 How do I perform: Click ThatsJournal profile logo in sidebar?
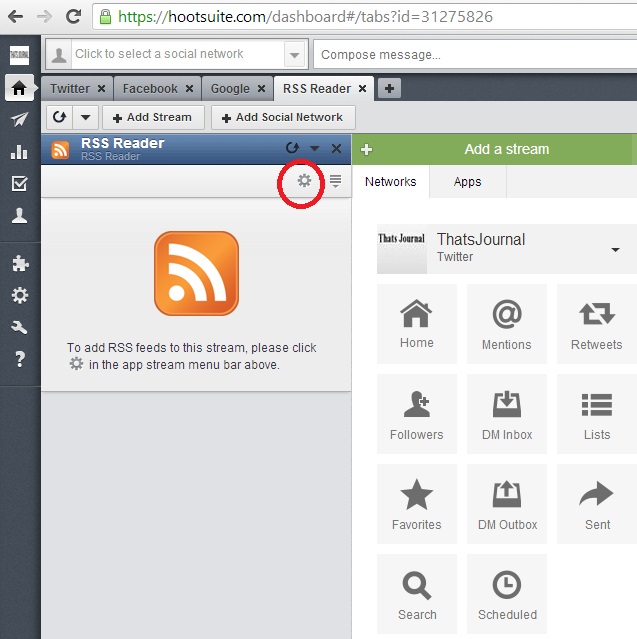pos(19,55)
